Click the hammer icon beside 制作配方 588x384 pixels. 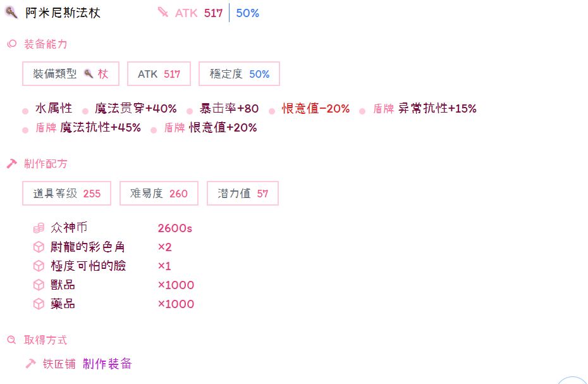point(11,164)
